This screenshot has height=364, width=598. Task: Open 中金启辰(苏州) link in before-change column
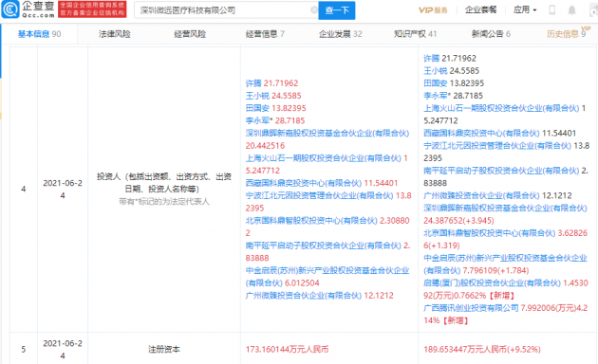pos(327,277)
